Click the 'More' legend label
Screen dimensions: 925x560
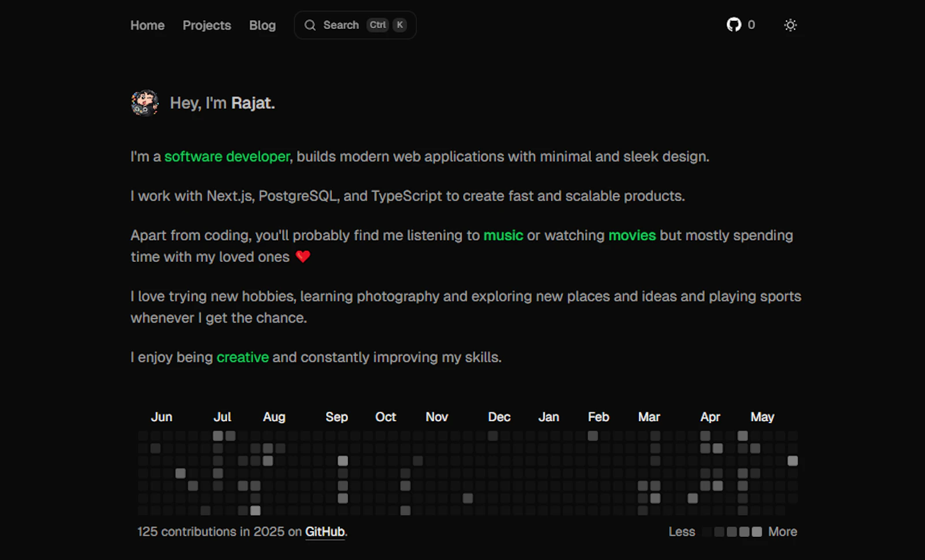click(x=783, y=532)
